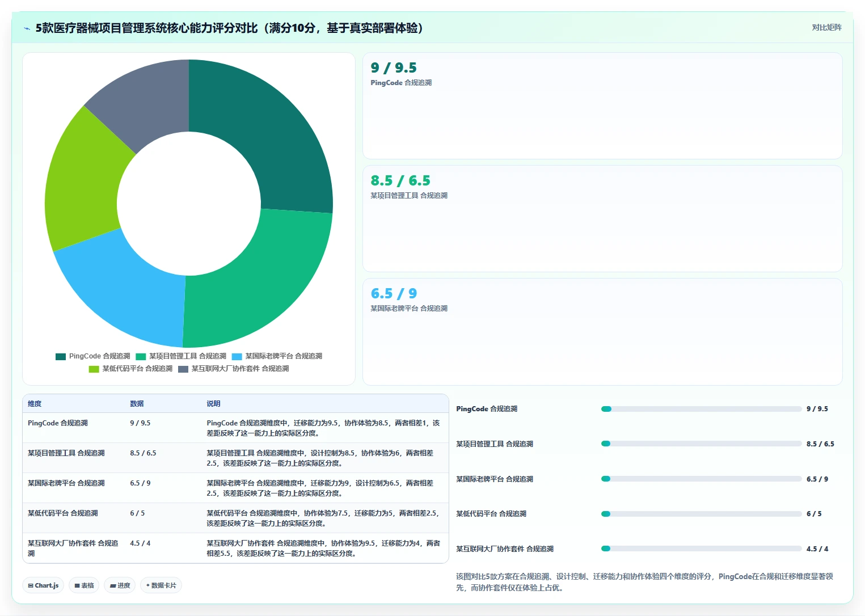Screen dimensions: 865x616
Task: Click the summary paragraph starting 该图对比5款方案
Action: click(x=645, y=582)
